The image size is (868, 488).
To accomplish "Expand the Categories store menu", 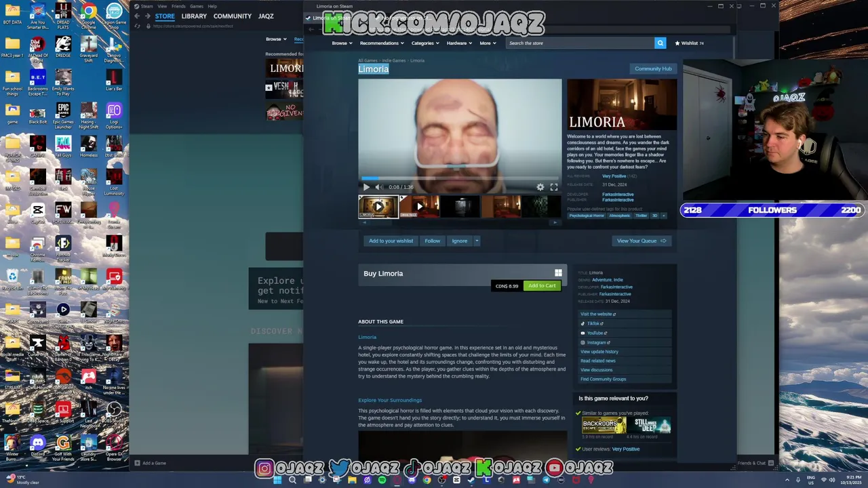I will 425,43.
